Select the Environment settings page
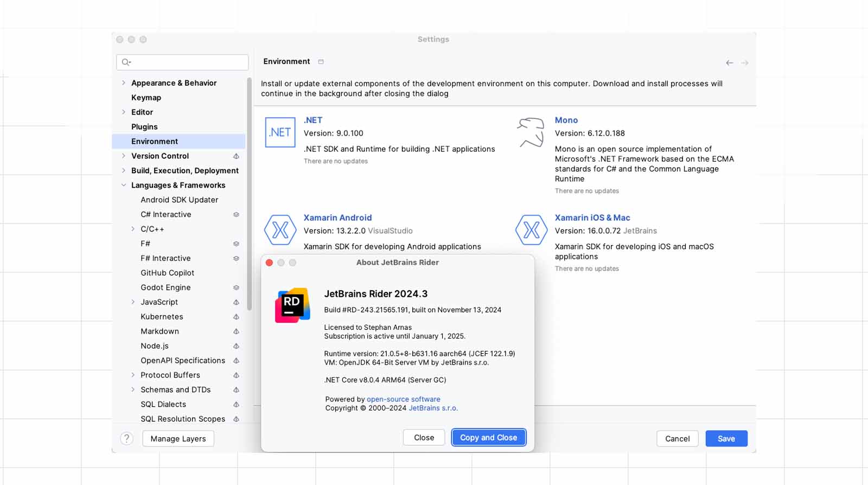 click(178, 142)
